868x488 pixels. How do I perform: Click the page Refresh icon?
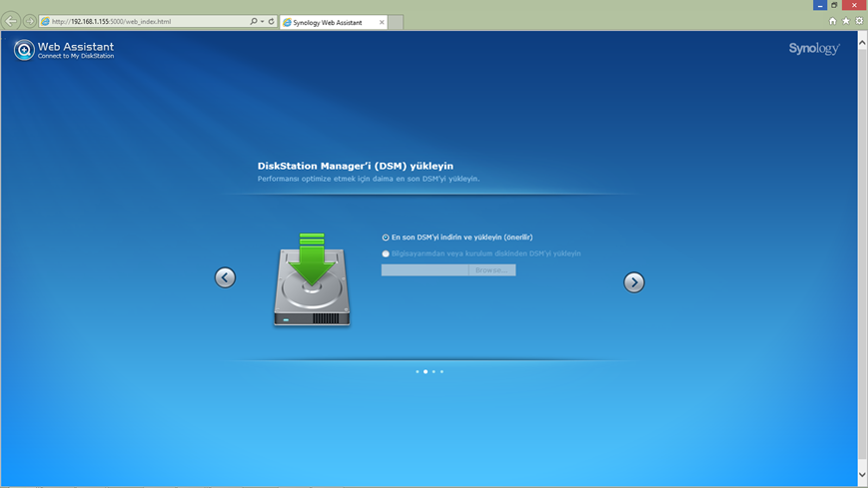pyautogui.click(x=272, y=21)
